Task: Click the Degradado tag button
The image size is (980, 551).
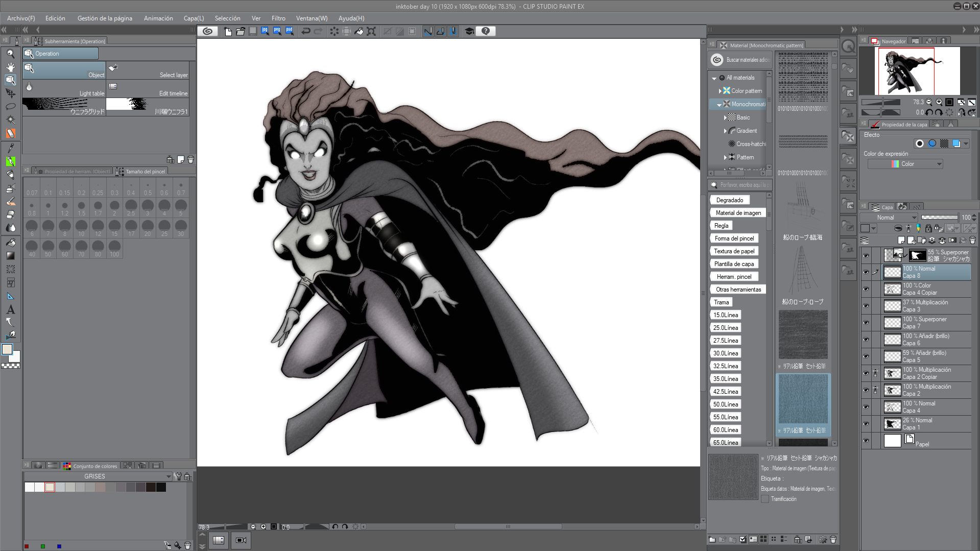Action: point(729,200)
